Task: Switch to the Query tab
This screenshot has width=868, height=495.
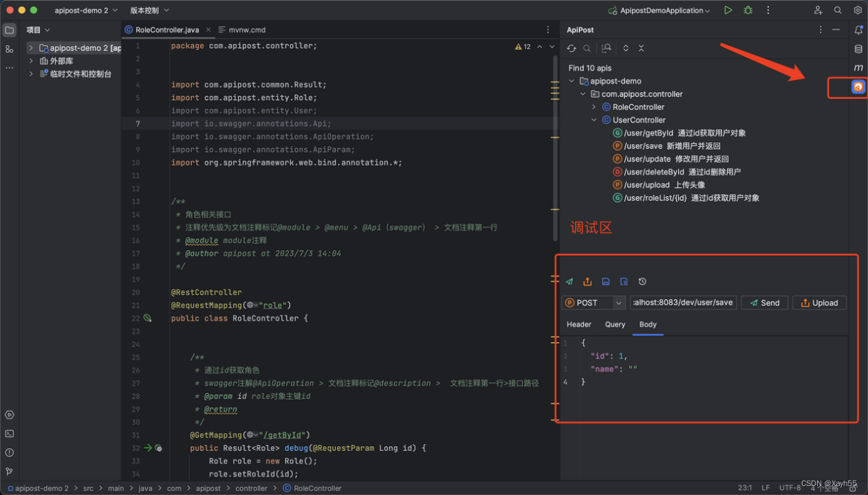Action: pyautogui.click(x=614, y=324)
